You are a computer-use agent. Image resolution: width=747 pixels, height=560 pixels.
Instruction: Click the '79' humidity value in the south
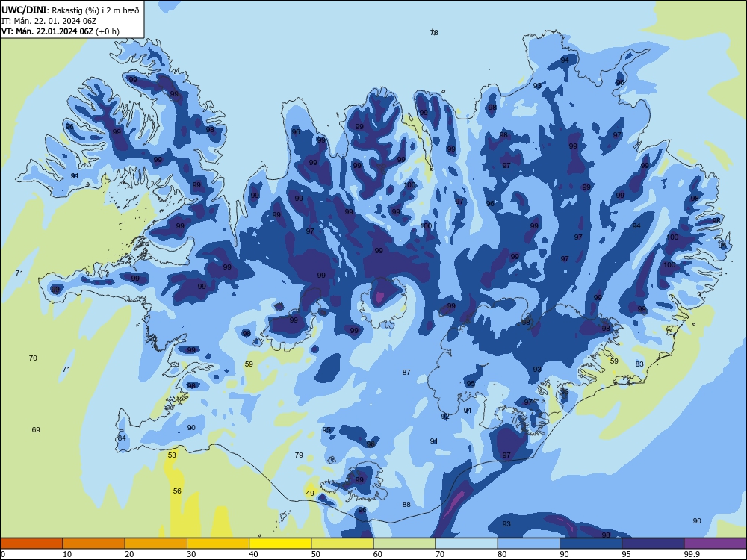[299, 455]
